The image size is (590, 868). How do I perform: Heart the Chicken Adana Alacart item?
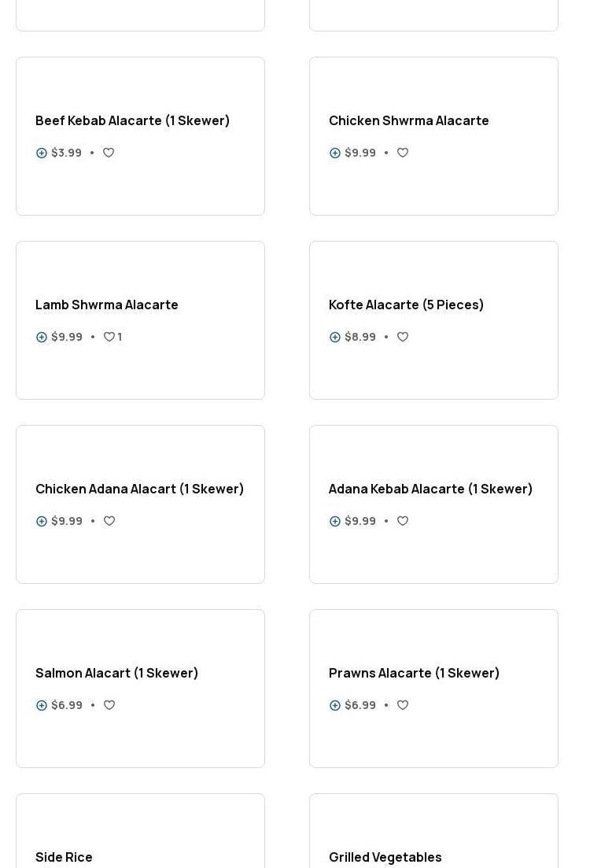click(x=109, y=521)
